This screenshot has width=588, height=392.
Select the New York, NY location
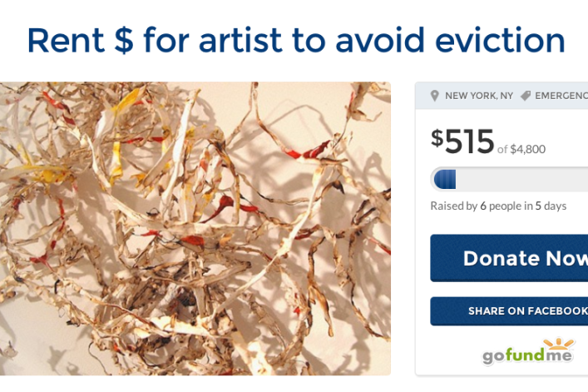[479, 96]
